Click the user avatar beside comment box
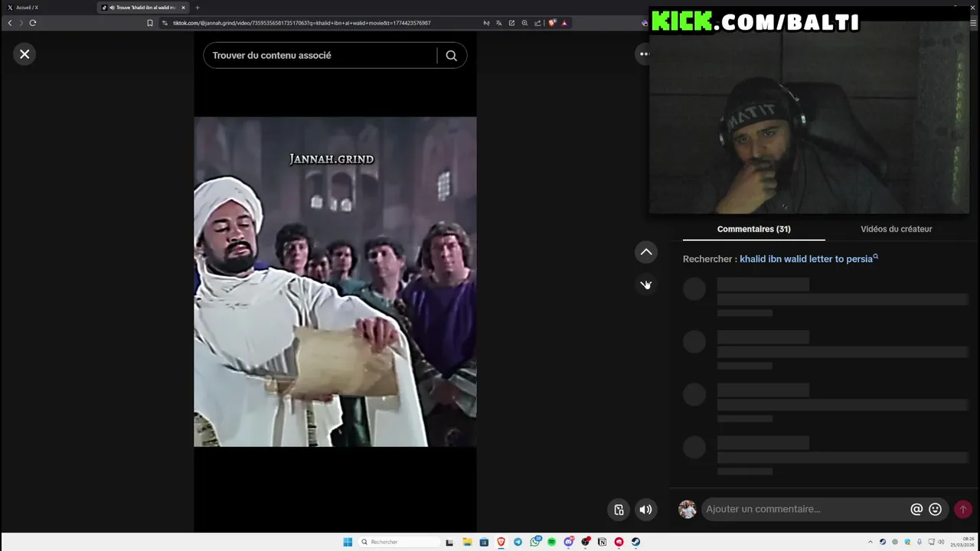Image resolution: width=980 pixels, height=551 pixels. [x=688, y=509]
